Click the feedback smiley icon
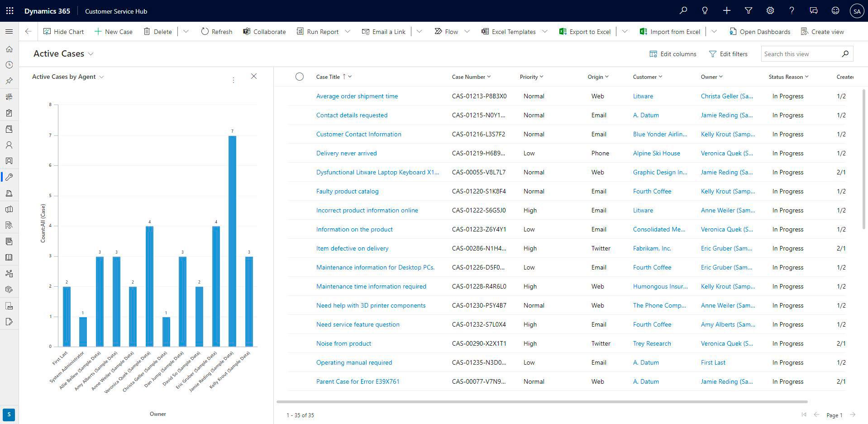This screenshot has width=868, height=424. click(835, 11)
